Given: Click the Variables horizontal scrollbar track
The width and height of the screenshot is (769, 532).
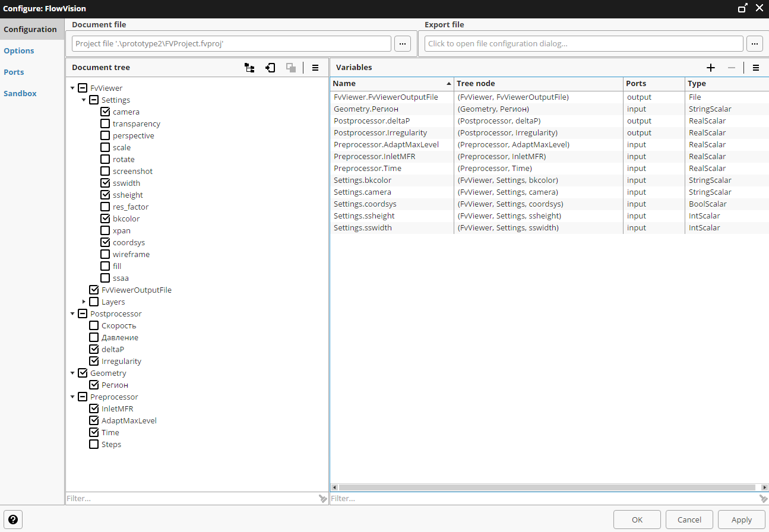Looking at the screenshot, I should pos(548,487).
